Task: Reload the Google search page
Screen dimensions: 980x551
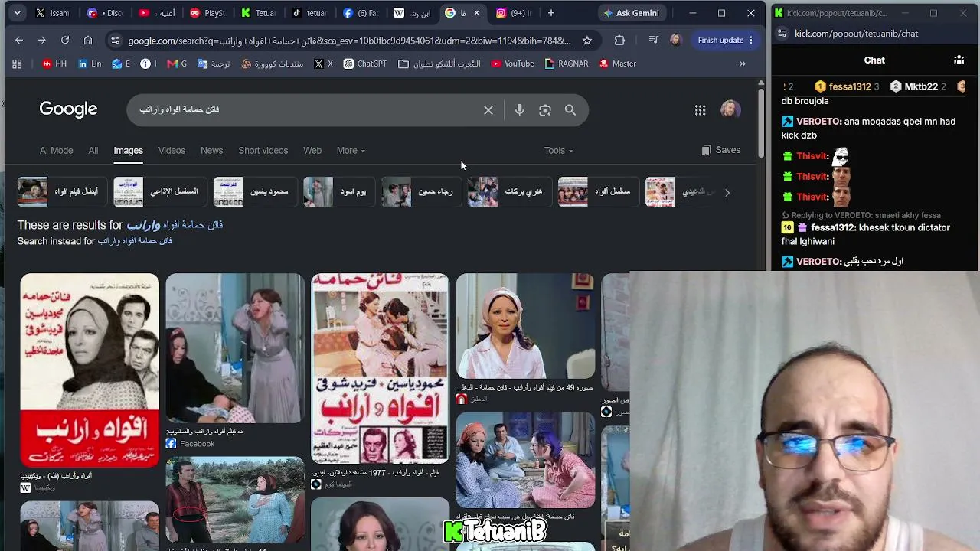Action: (65, 40)
